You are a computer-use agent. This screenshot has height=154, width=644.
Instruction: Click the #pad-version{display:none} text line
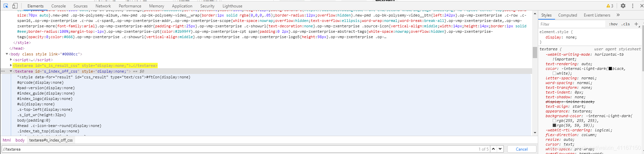46,88
